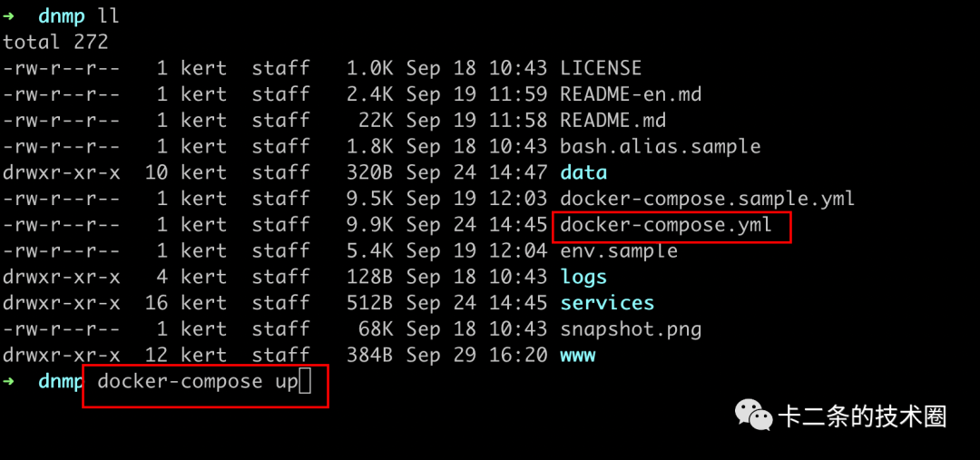980x460 pixels.
Task: Click the LICENSE file name
Action: click(601, 69)
